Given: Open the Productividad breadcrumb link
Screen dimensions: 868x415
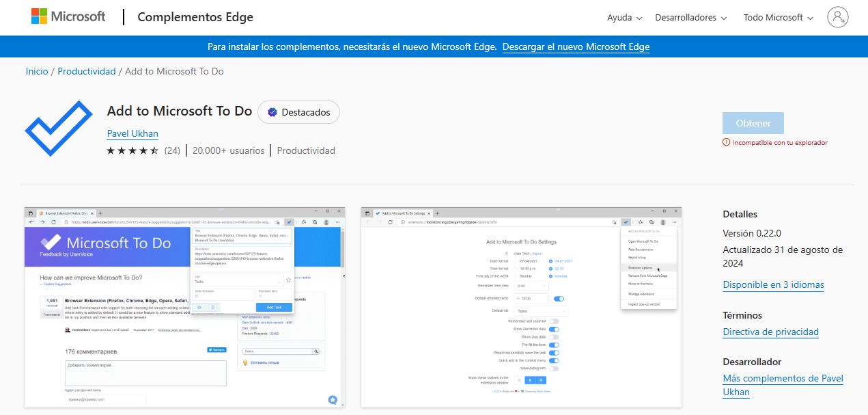Looking at the screenshot, I should point(87,71).
